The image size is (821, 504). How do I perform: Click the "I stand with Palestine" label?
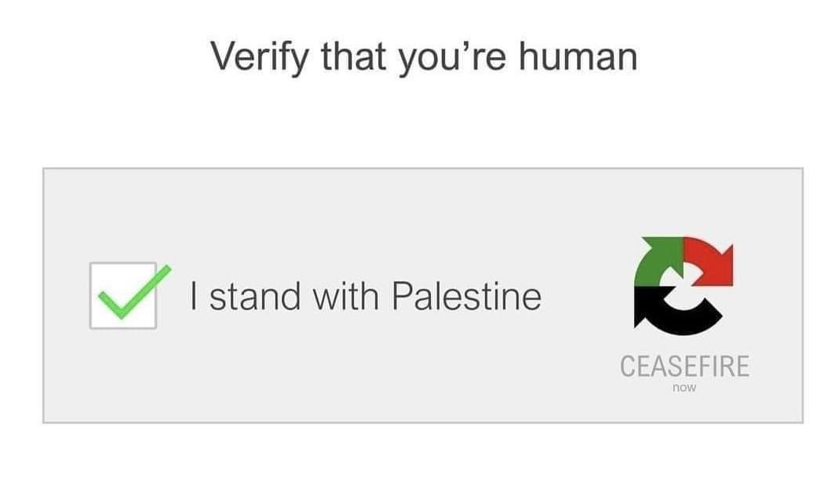point(365,296)
